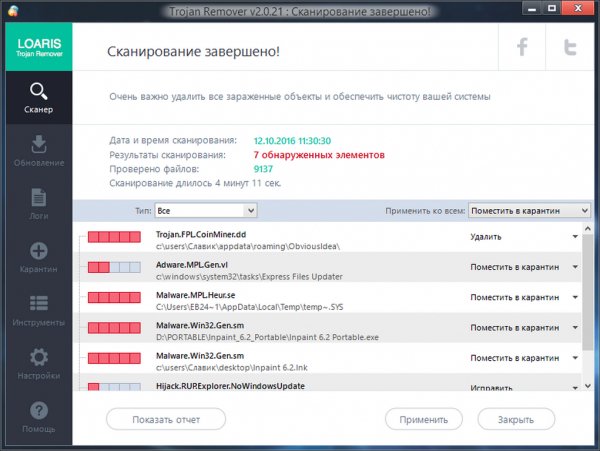Click threat level bar of Malware.MPL.Heur.se
600x451 pixels.
pyautogui.click(x=114, y=297)
